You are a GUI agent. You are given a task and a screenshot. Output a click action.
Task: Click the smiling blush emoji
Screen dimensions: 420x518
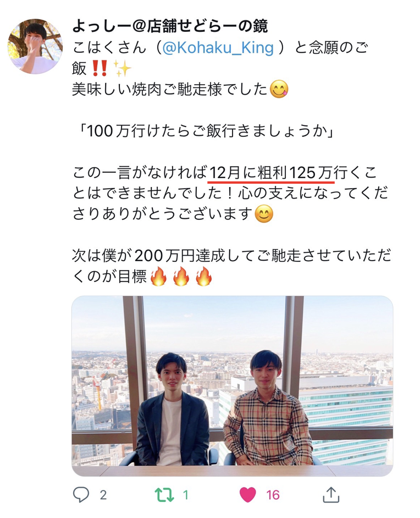point(264,214)
